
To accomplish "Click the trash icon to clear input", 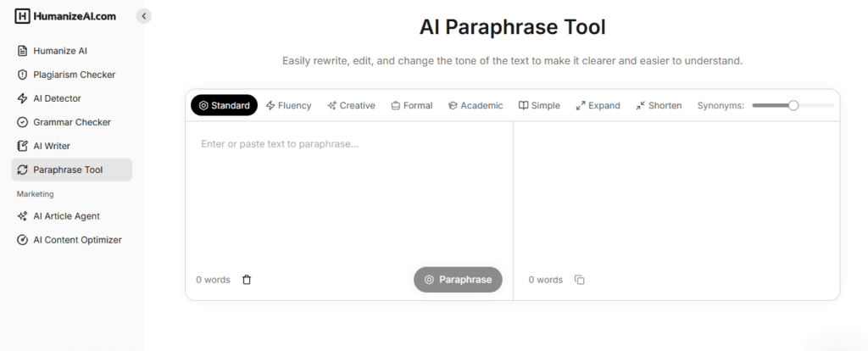I will click(247, 280).
